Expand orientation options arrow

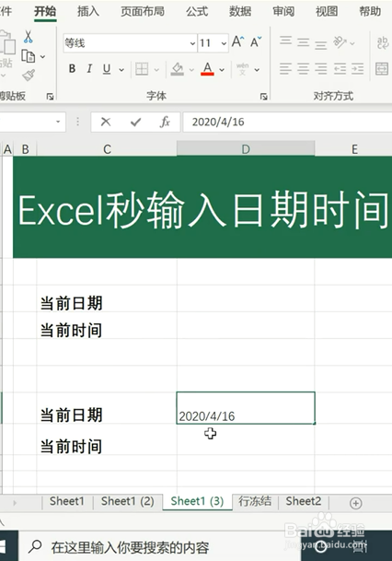[x=352, y=43]
